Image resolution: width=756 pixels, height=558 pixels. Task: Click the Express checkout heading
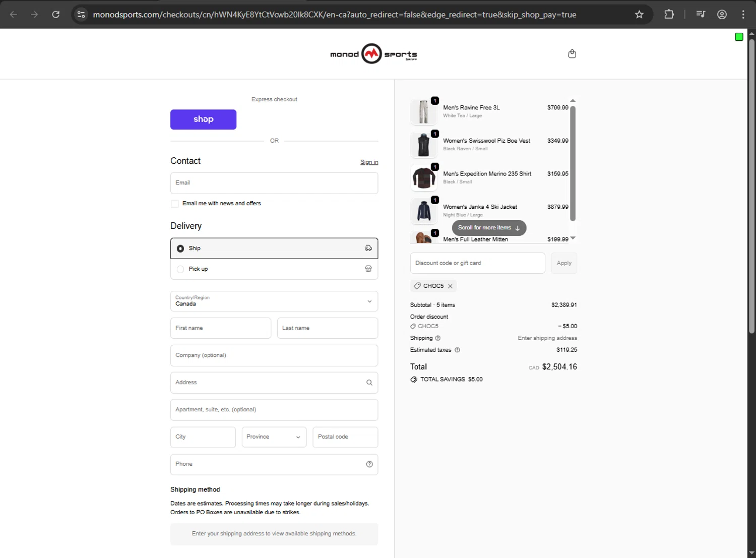(x=274, y=99)
